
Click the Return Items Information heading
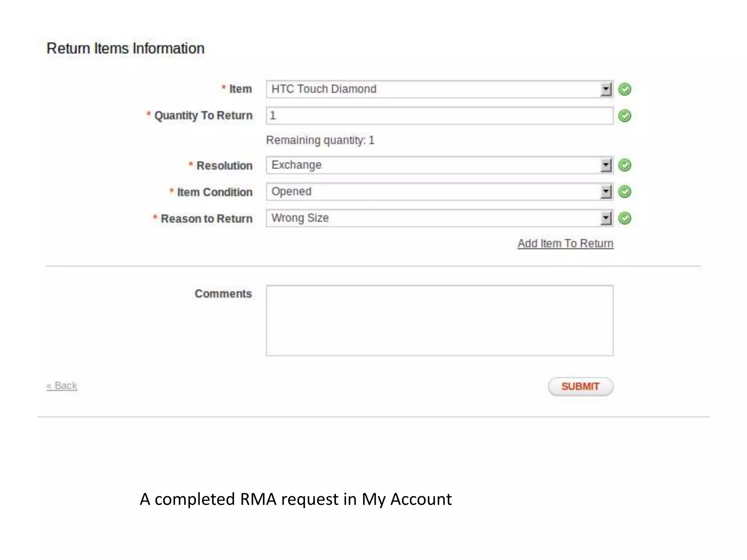(125, 48)
